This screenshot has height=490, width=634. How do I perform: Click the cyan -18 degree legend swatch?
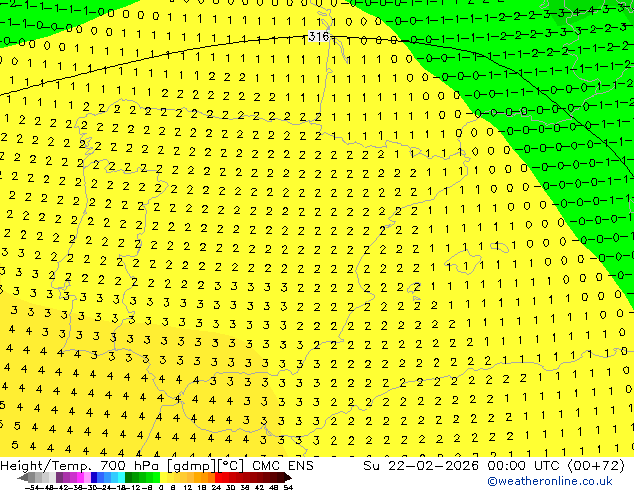[x=122, y=478]
